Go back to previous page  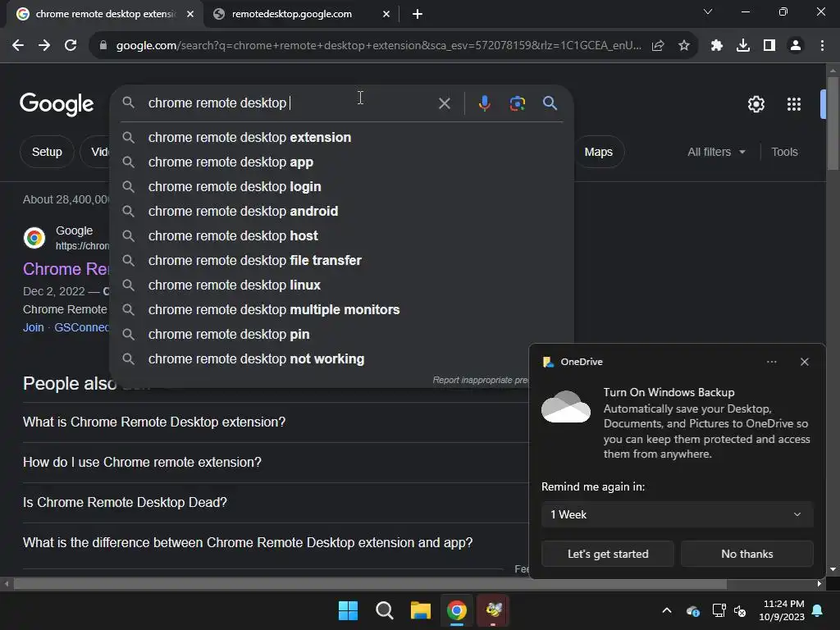pos(18,46)
